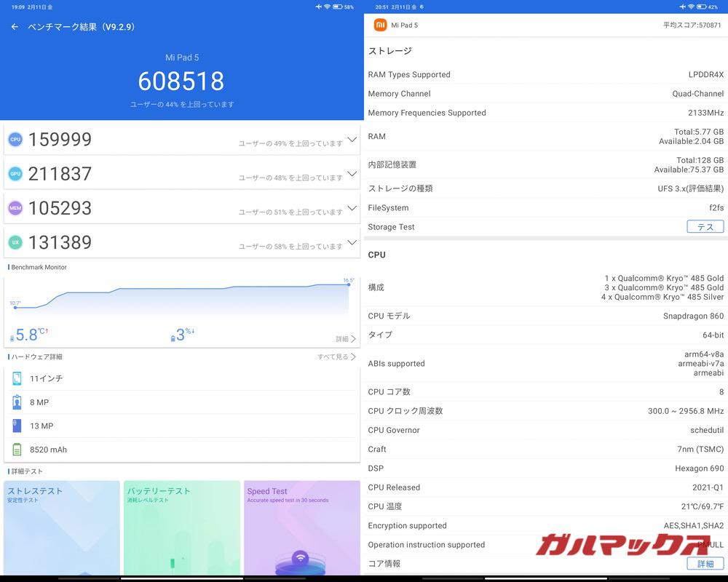Click the back arrow on ベンチマーク結果
This screenshot has width=728, height=582.
click(15, 26)
